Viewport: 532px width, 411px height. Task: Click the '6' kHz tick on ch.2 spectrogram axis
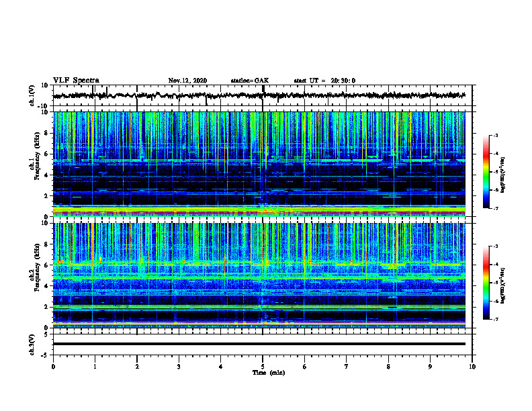(x=47, y=265)
